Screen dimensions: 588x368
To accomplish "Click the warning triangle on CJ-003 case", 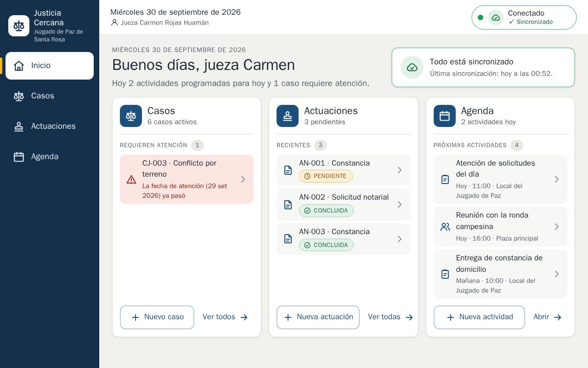I will point(131,179).
